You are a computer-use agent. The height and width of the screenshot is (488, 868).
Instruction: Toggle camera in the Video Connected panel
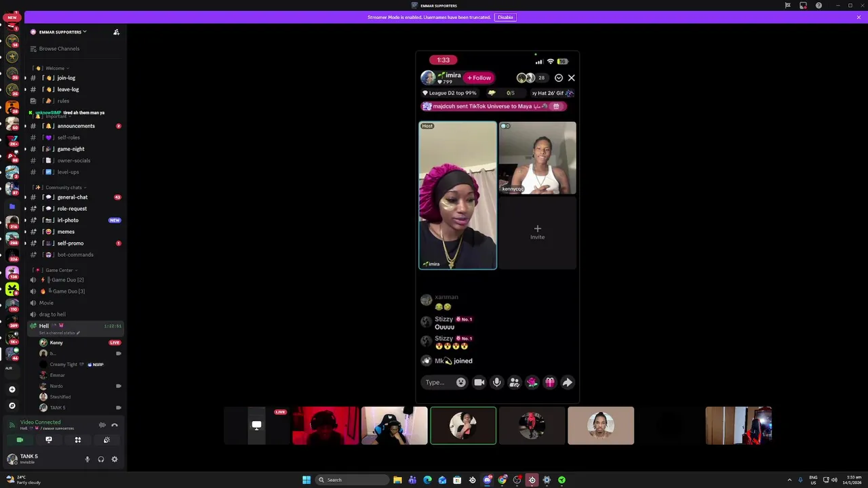20,440
